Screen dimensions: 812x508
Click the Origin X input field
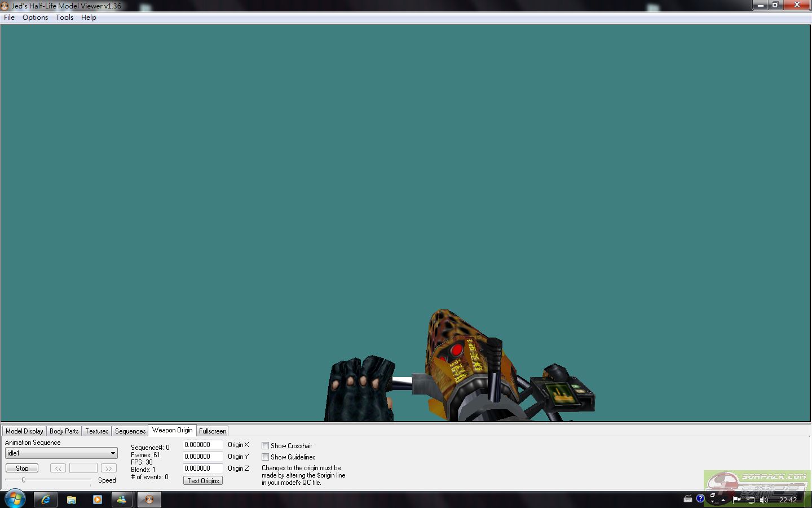point(202,445)
